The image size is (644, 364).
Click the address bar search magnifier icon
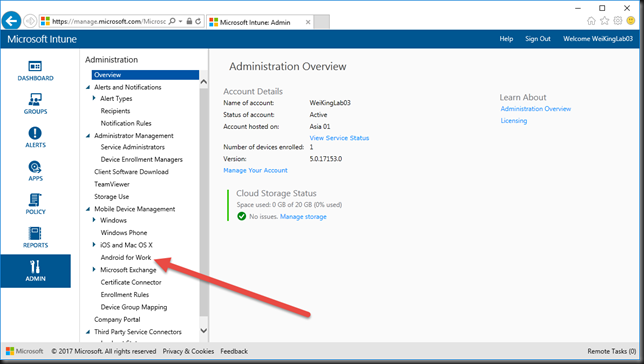pyautogui.click(x=172, y=21)
